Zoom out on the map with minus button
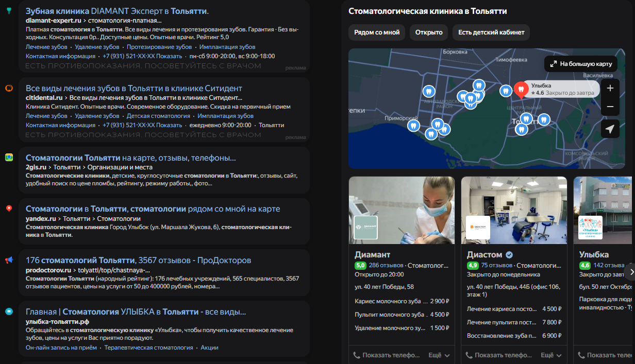 610,107
